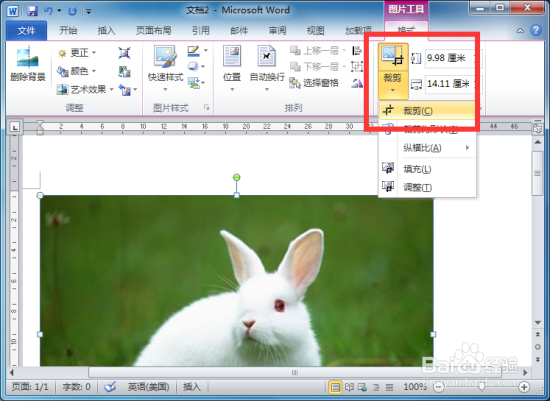Click the zoom in plus button
Screen dimensions: 550x401
pyautogui.click(x=524, y=387)
